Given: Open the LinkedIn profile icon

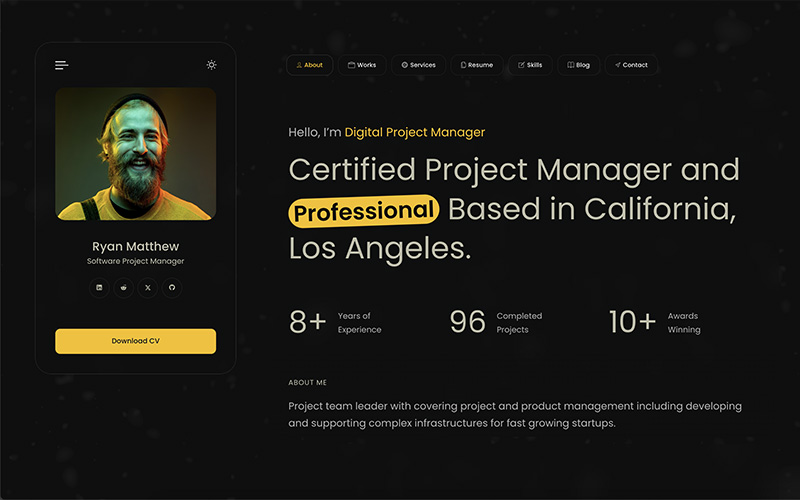Looking at the screenshot, I should point(99,288).
